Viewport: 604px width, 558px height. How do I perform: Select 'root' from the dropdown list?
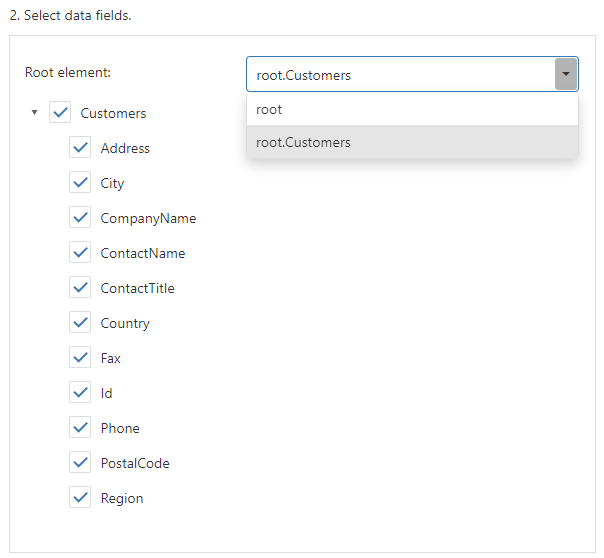[411, 109]
